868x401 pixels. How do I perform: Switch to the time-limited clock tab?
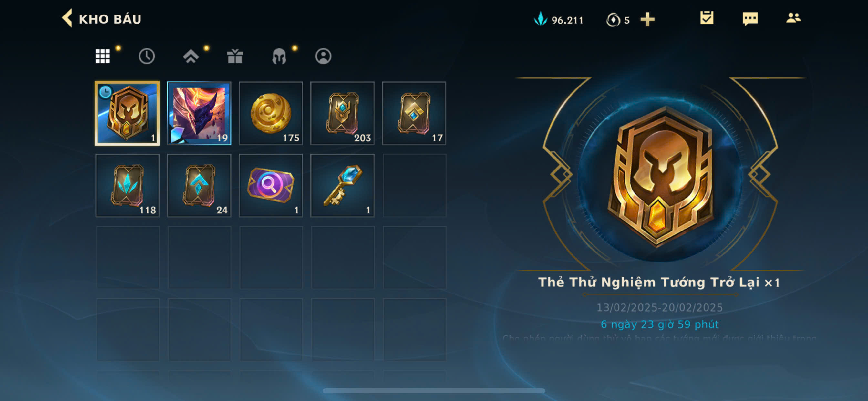coord(147,56)
